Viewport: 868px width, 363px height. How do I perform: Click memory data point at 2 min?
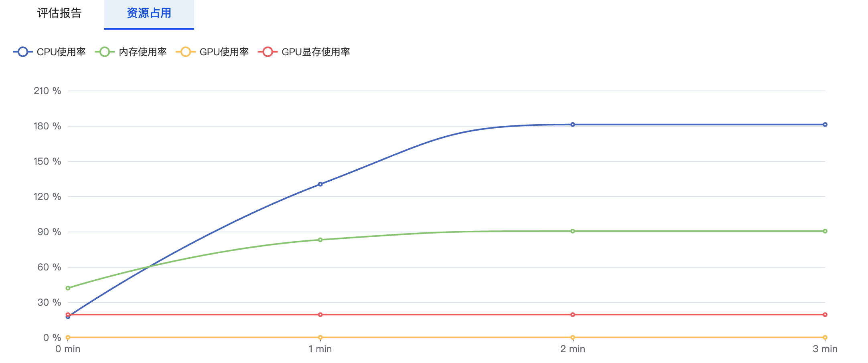[572, 231]
